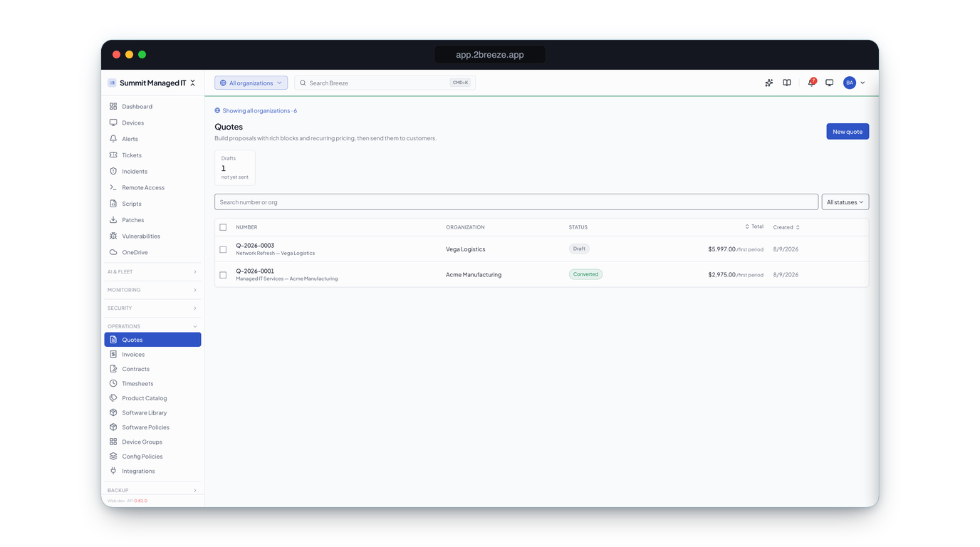The width and height of the screenshot is (980, 547).
Task: Click the $2,975.00 total value
Action: click(721, 275)
